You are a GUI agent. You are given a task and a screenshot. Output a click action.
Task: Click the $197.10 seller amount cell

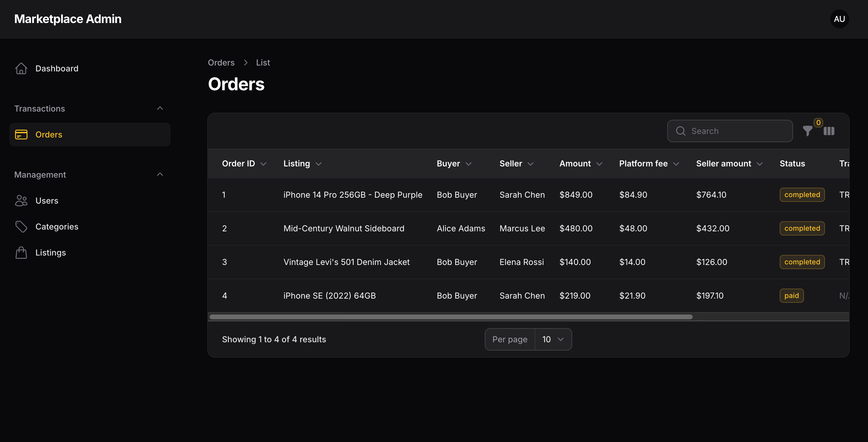[x=710, y=296]
